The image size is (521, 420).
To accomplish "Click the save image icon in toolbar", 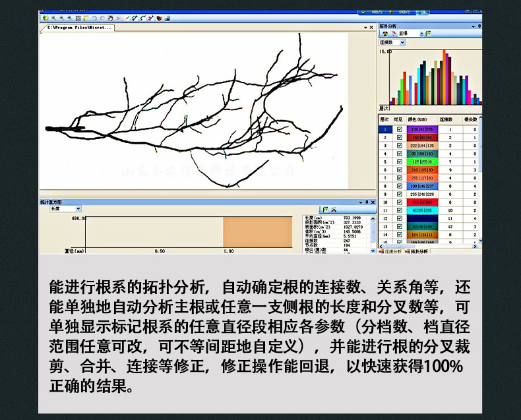I will pyautogui.click(x=166, y=18).
